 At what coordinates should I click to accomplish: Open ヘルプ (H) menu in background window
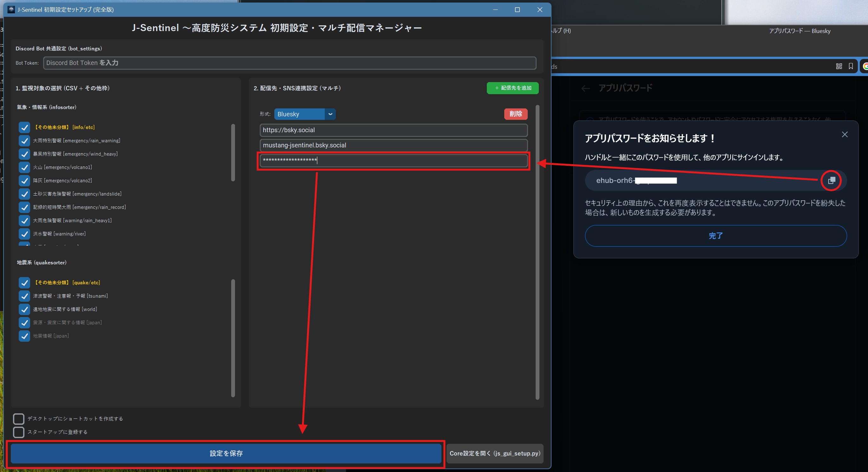click(x=561, y=31)
